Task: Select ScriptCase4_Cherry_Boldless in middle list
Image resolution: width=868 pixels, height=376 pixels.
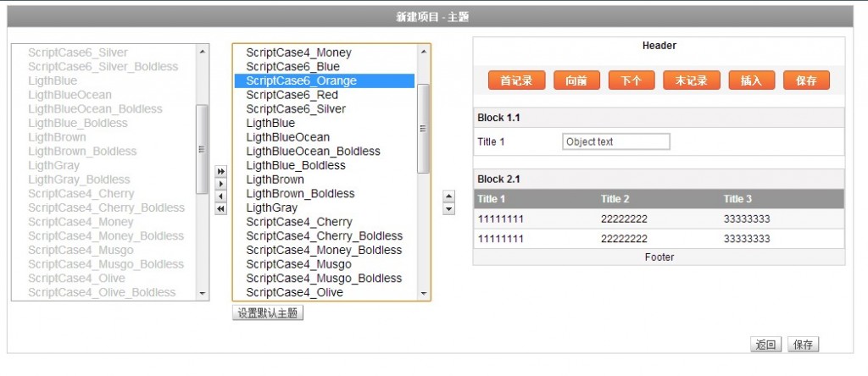Action: tap(325, 236)
